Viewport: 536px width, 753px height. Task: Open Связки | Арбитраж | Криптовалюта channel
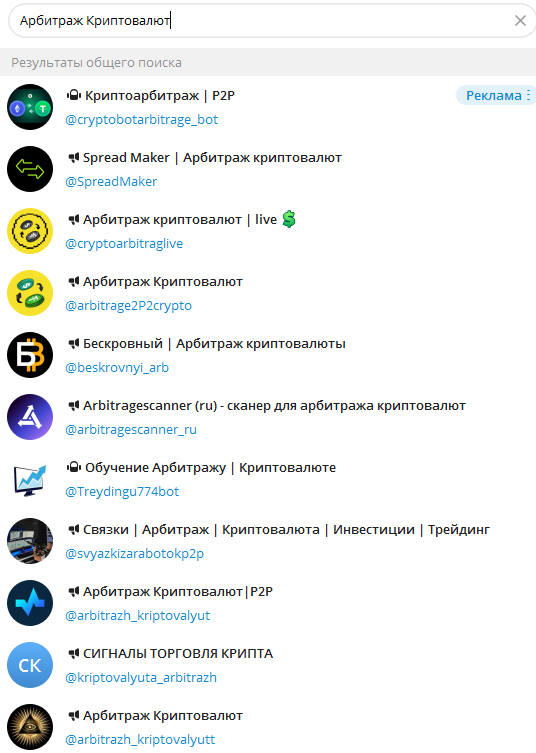point(268,541)
